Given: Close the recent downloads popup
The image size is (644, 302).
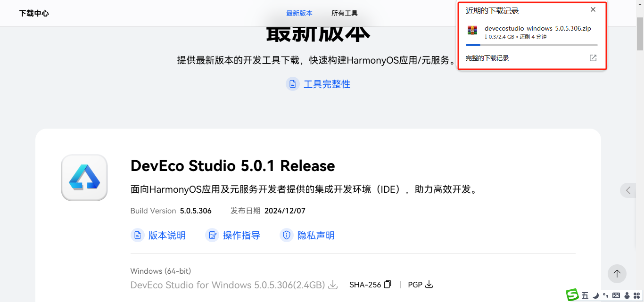Looking at the screenshot, I should tap(593, 9).
